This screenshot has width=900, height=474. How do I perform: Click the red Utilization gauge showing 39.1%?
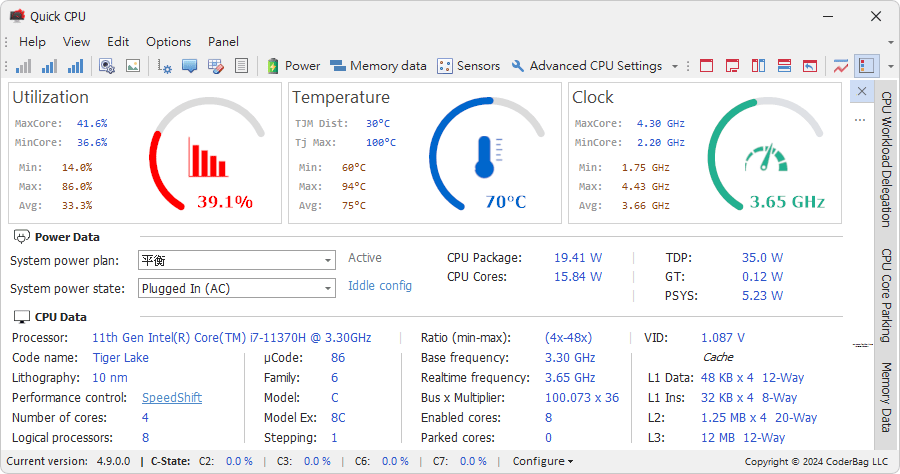207,154
